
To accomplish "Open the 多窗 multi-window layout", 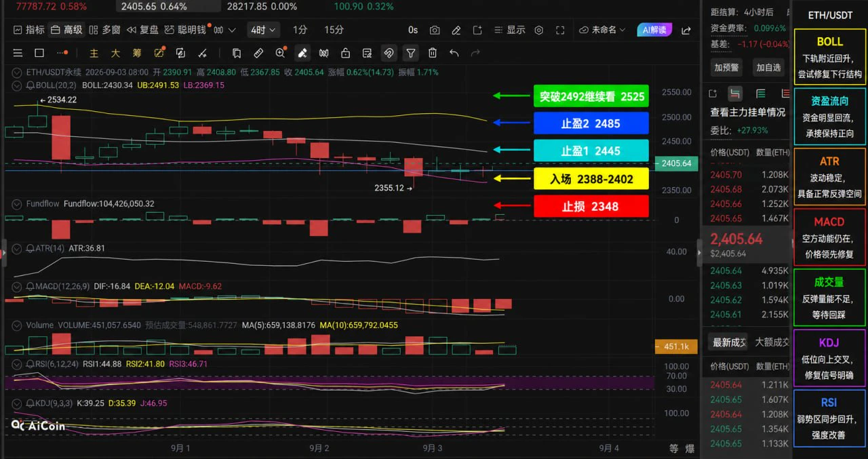I will tap(104, 30).
